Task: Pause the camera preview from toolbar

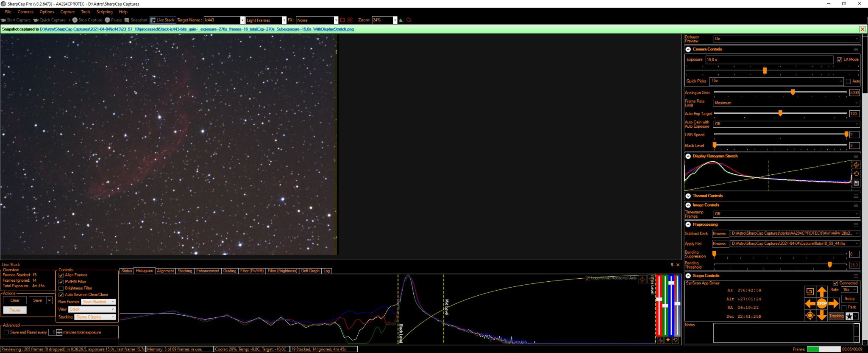Action: tap(113, 20)
